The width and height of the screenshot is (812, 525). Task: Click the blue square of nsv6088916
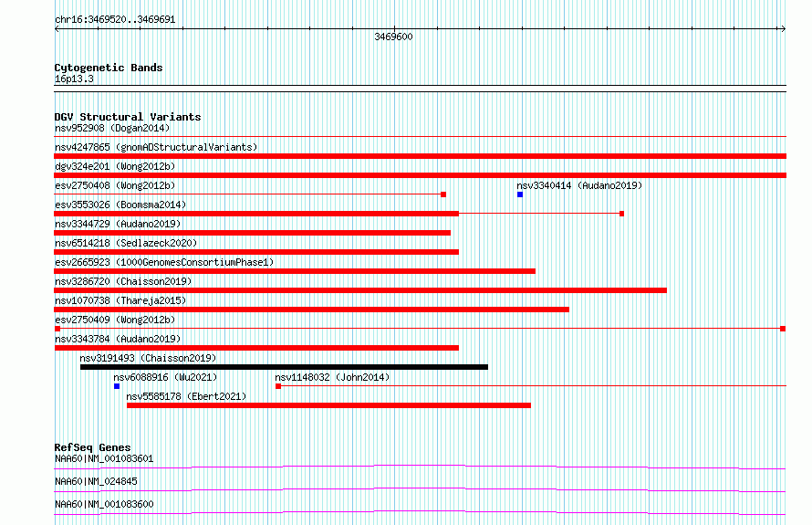click(x=117, y=386)
